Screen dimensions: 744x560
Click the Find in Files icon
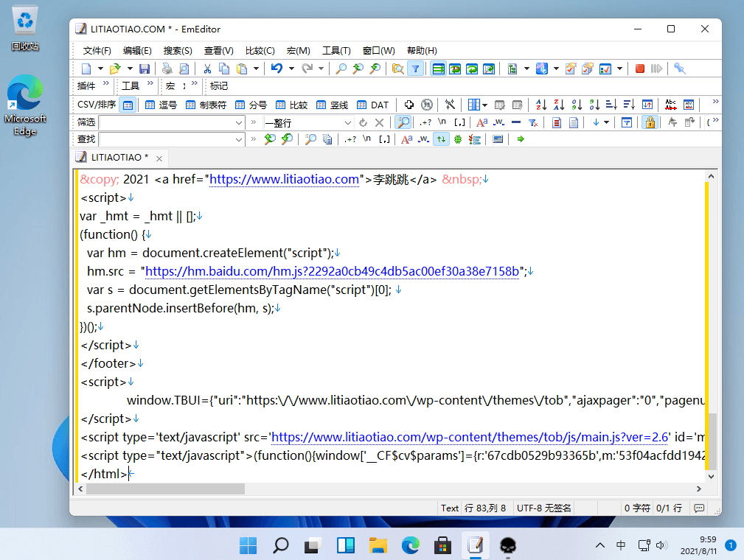pos(397,69)
